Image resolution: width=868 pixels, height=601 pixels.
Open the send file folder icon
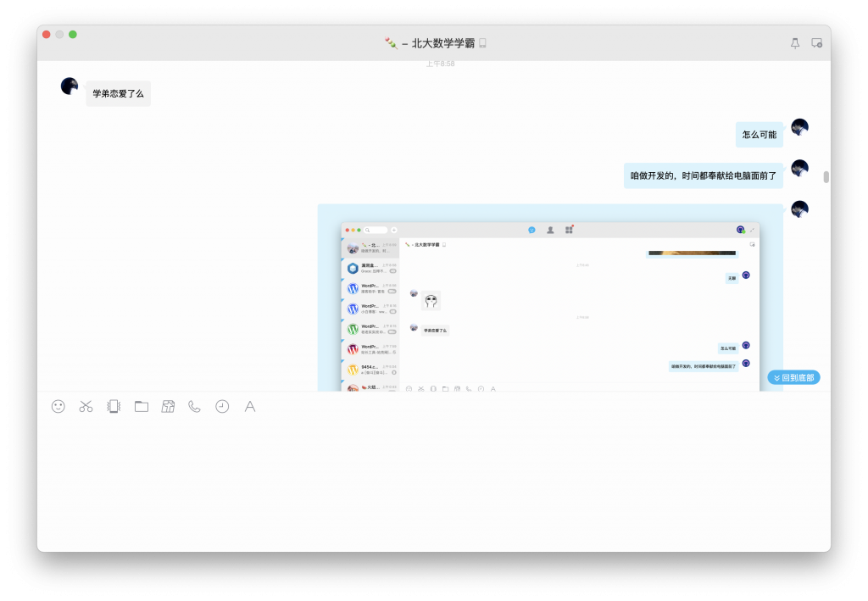point(141,407)
